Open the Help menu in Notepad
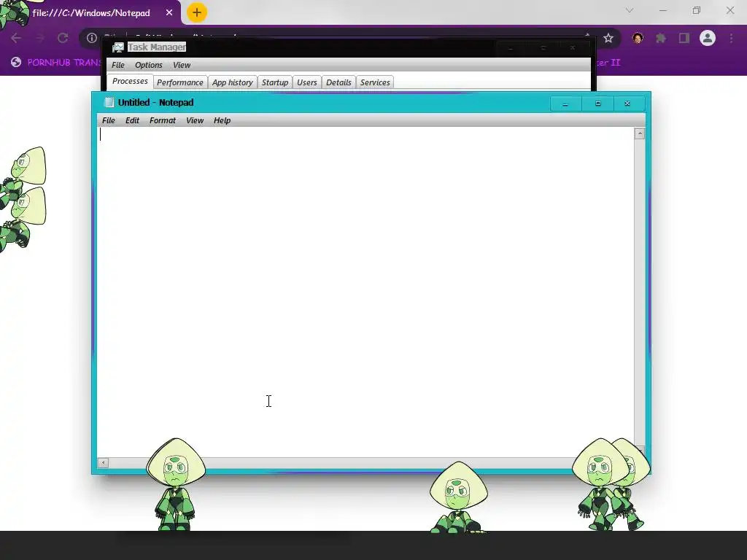 point(222,120)
